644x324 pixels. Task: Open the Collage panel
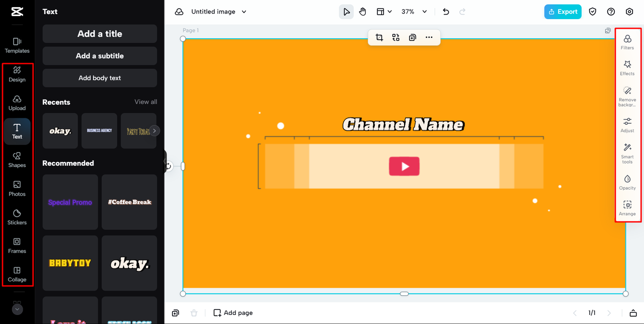17,274
